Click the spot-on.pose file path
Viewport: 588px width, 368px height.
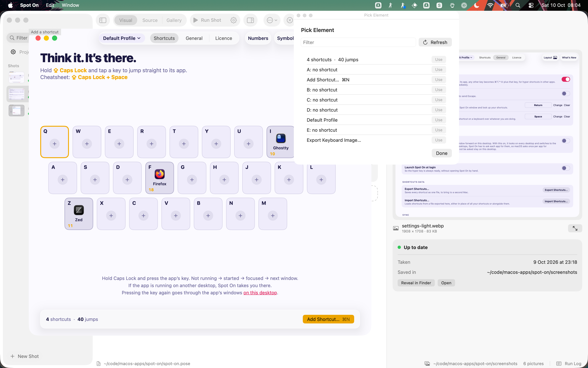(147, 364)
